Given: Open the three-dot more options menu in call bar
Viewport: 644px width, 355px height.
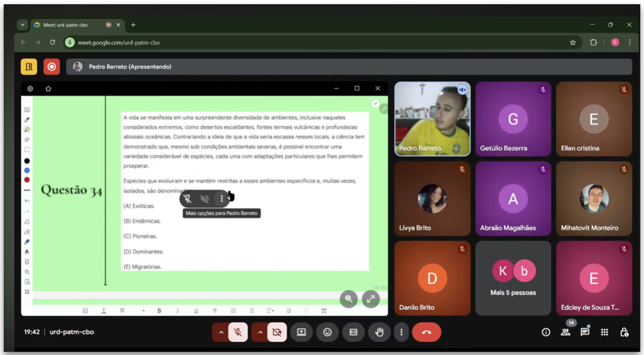Looking at the screenshot, I should (x=401, y=332).
